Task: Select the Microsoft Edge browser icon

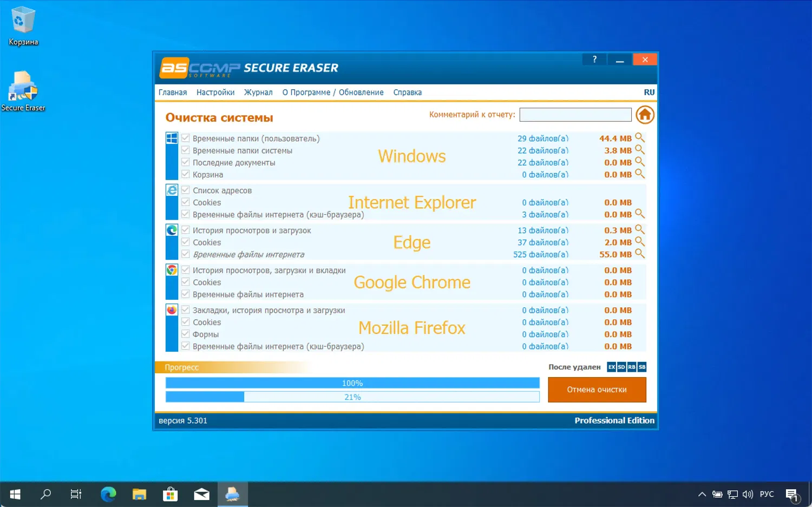Action: (172, 229)
